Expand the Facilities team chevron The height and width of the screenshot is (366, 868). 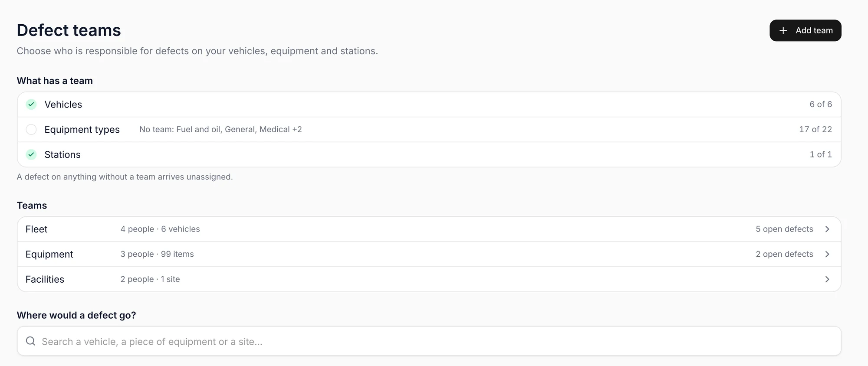click(x=827, y=279)
